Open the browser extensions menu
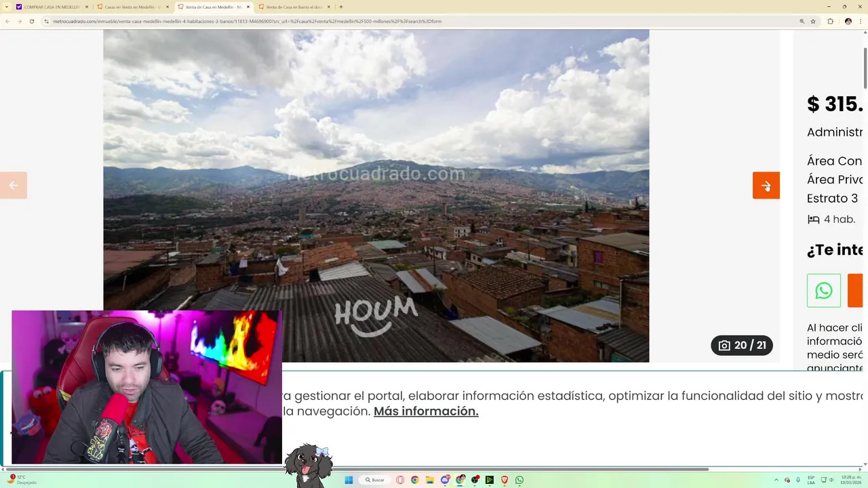The width and height of the screenshot is (868, 488). [830, 21]
